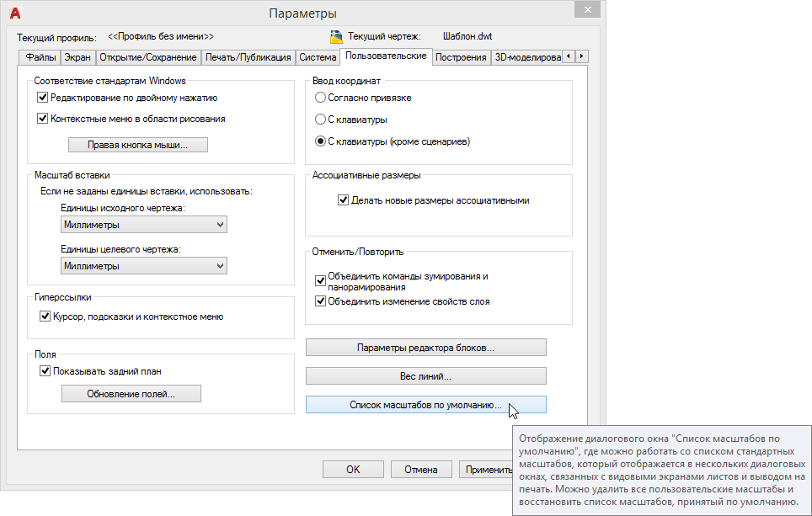Viewport: 812px width, 516px height.
Task: Click the Ввод координат group label
Action: pyautogui.click(x=346, y=82)
